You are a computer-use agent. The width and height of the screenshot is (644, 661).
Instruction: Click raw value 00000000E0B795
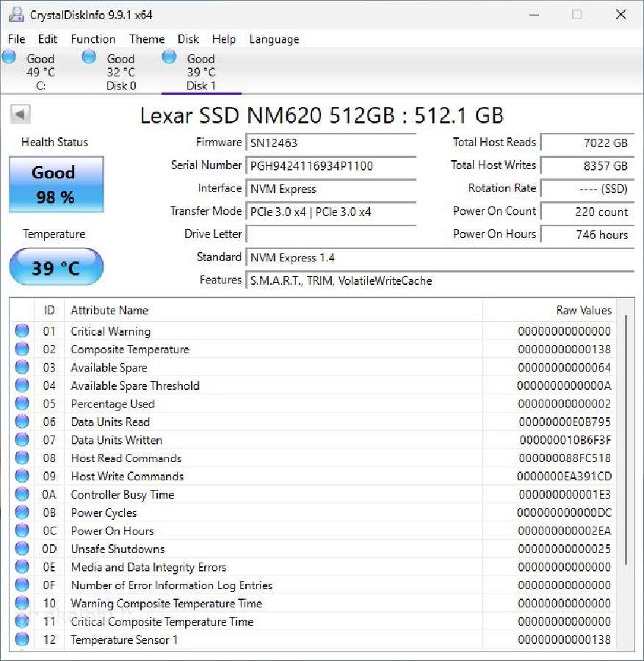tap(565, 422)
